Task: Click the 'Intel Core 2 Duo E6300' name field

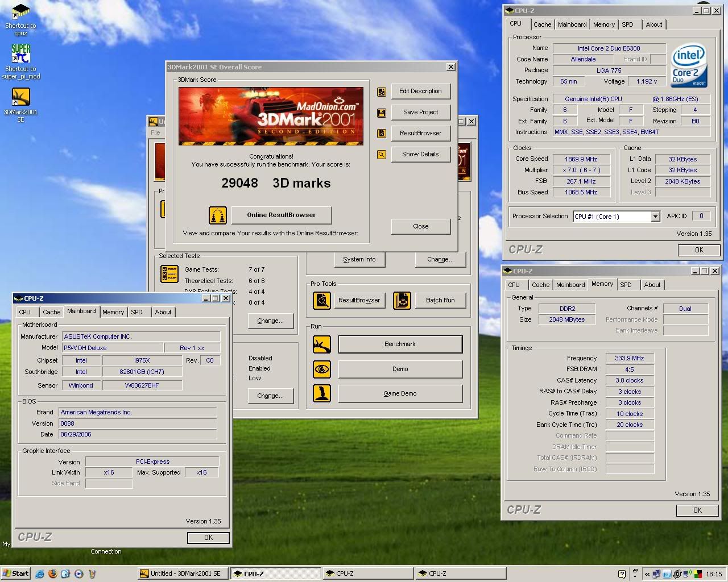Action: click(x=609, y=48)
